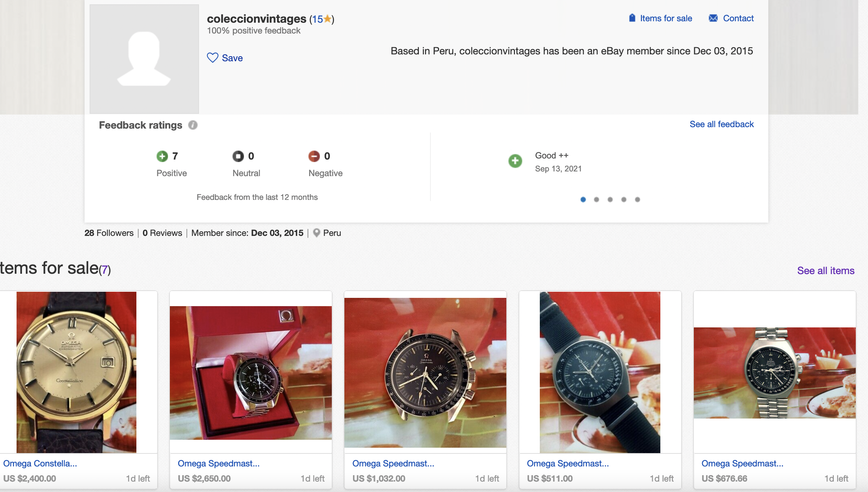Open the See all feedback link

tap(721, 124)
